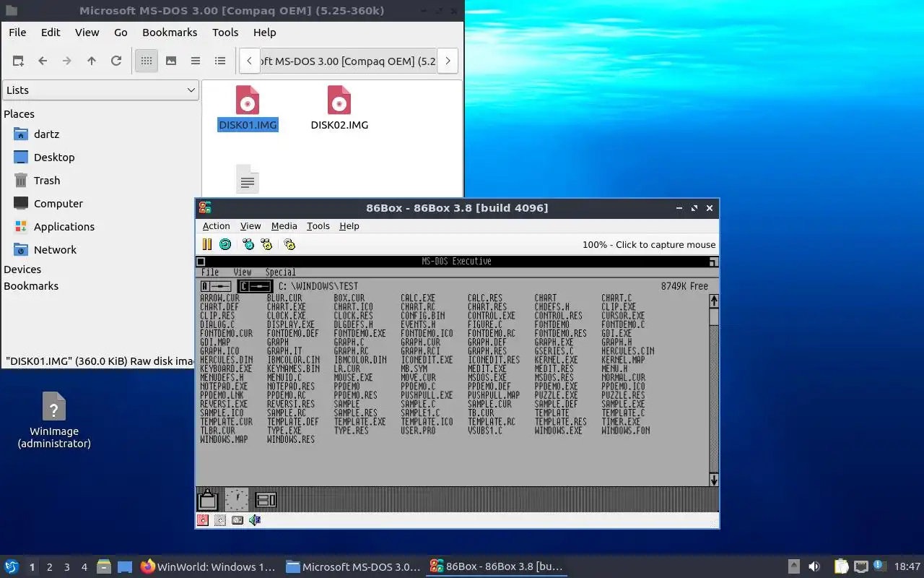This screenshot has height=578, width=924.
Task: Select drive A in MS-DOS Executive
Action: coord(216,287)
